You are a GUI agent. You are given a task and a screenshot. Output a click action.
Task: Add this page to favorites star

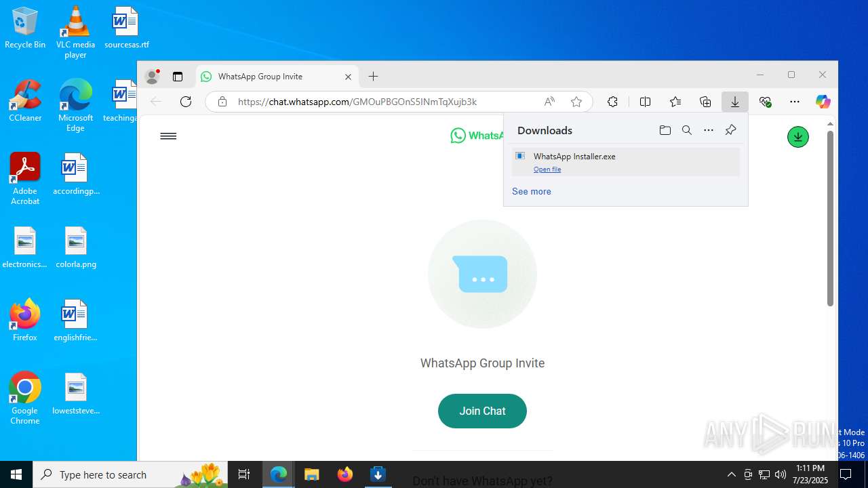[576, 102]
